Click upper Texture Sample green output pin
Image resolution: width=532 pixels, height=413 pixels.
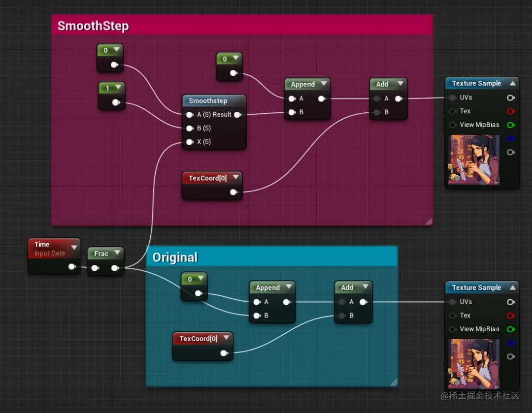pos(511,125)
